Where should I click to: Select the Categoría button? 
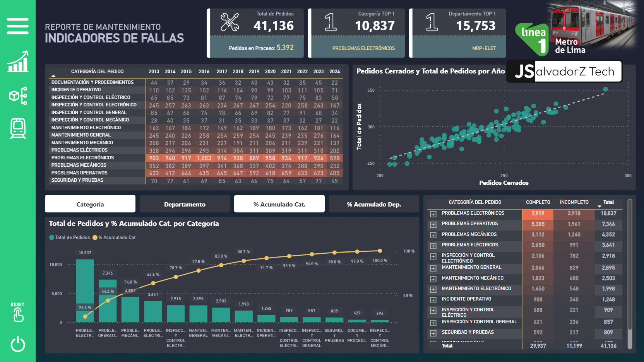90,204
